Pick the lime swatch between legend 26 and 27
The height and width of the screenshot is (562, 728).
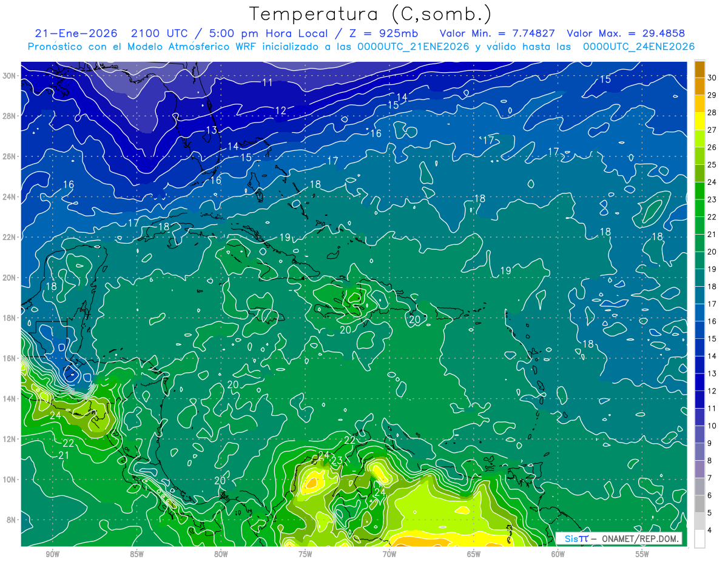[x=700, y=138]
